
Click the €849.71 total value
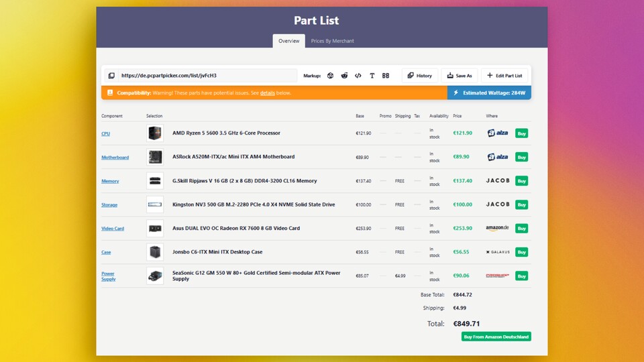point(467,324)
